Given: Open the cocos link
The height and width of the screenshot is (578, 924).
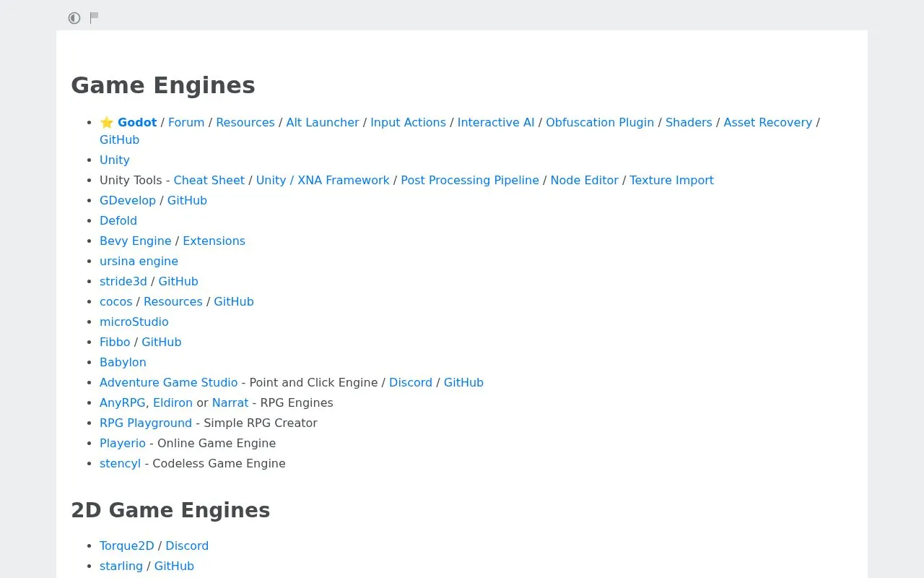Looking at the screenshot, I should 116,301.
